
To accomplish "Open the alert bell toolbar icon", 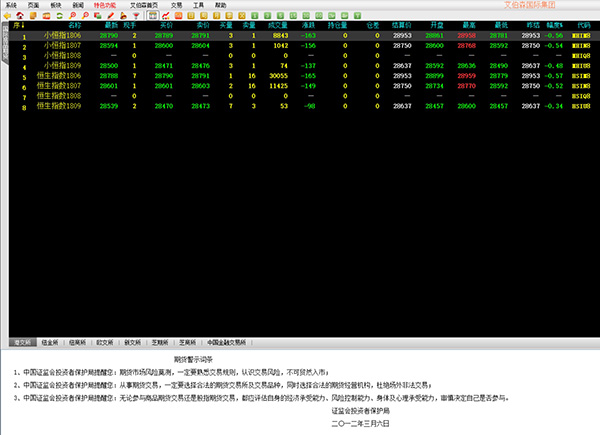I will [123, 16].
